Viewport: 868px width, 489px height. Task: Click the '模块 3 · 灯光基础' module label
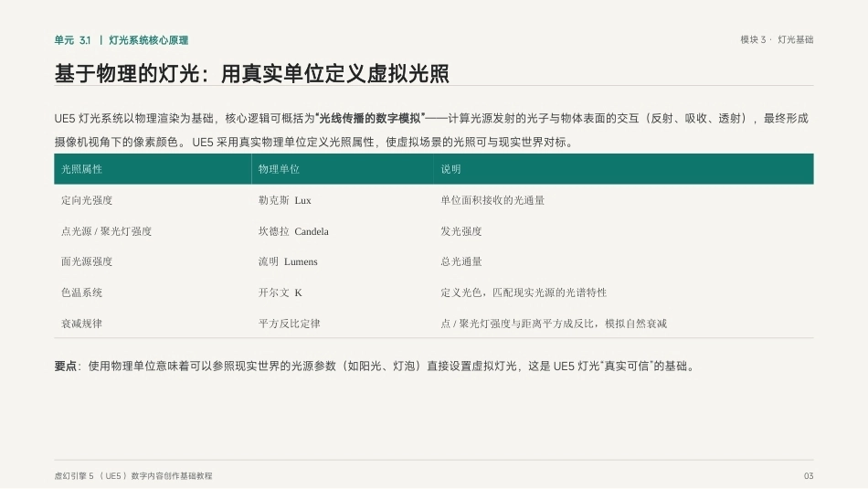(x=777, y=40)
